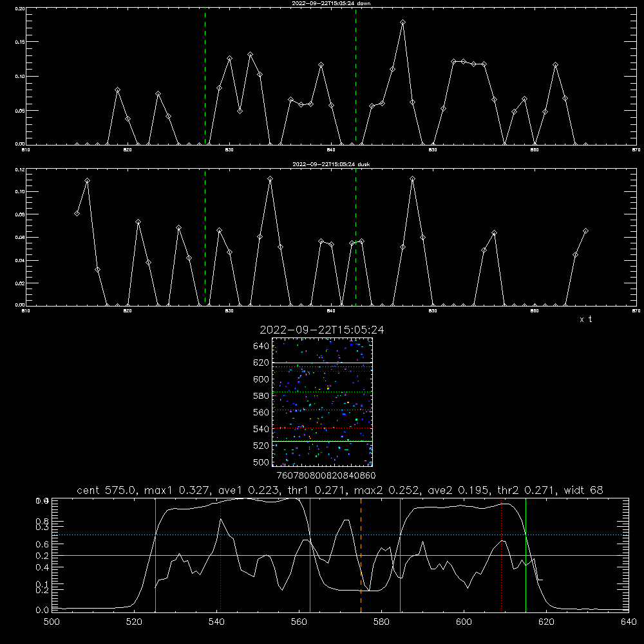This screenshot has width=644, height=644.
Task: Click the dusk peak diamond marker at 856
Action: click(x=495, y=233)
